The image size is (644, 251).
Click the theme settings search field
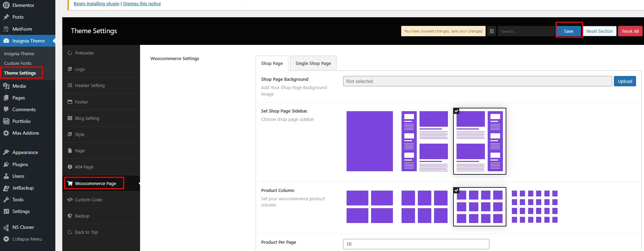pos(526,31)
